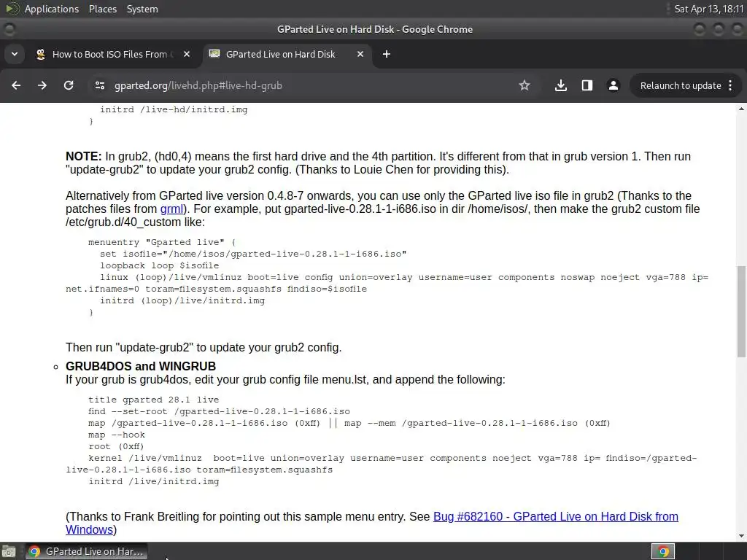Bookmark this page with the star icon
This screenshot has width=747, height=560.
(x=525, y=85)
